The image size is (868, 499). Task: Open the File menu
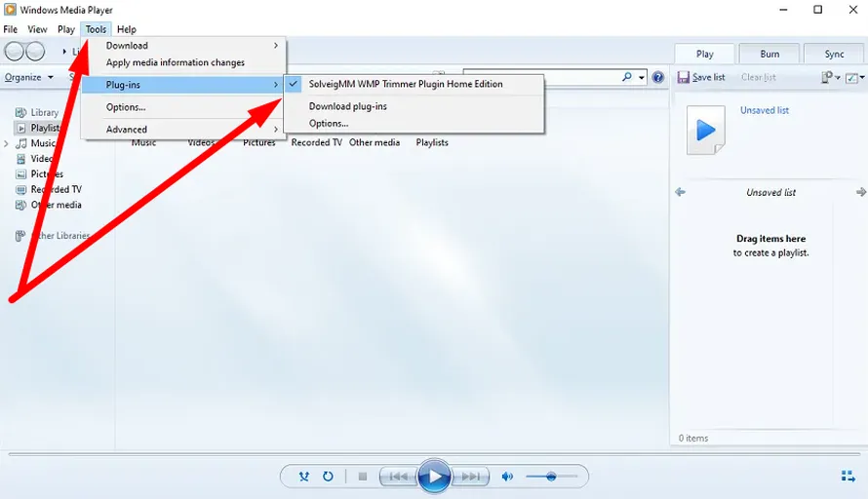(11, 29)
